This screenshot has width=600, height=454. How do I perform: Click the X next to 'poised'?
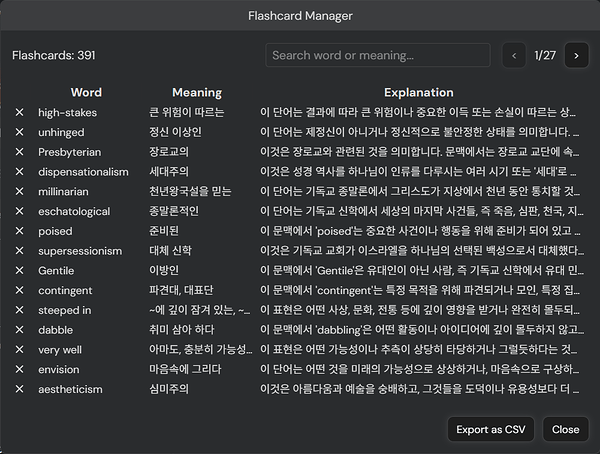(x=19, y=231)
